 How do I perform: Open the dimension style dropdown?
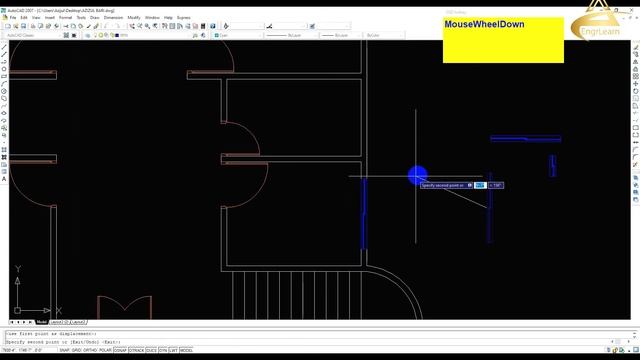(x=291, y=26)
